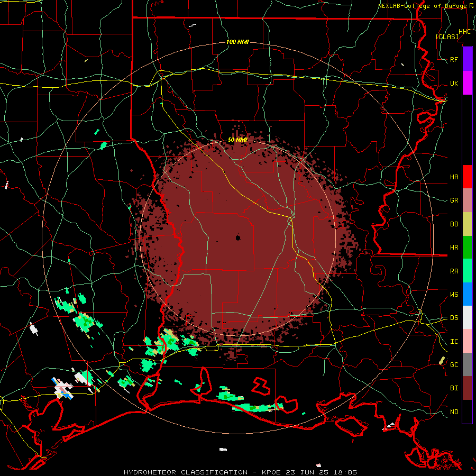The height and width of the screenshot is (476, 476).
Task: Click the '50 NMI' range ring label
Action: (237, 140)
